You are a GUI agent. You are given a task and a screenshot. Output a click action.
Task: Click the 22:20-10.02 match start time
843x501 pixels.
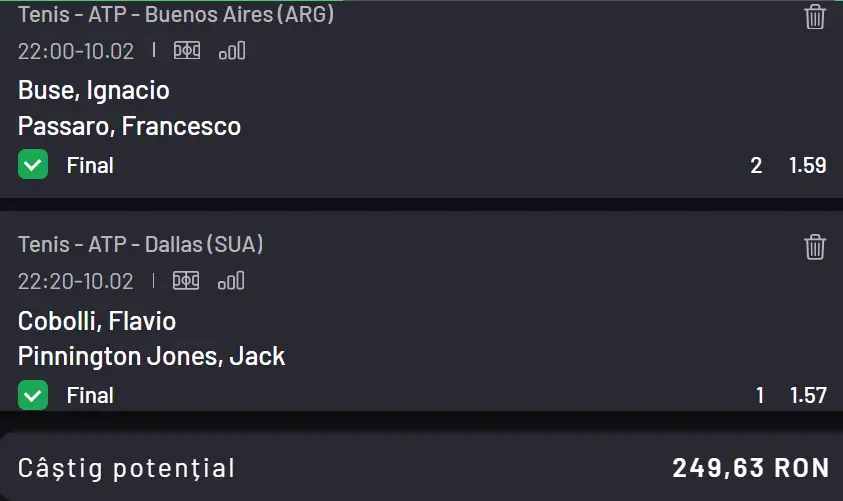tap(76, 282)
